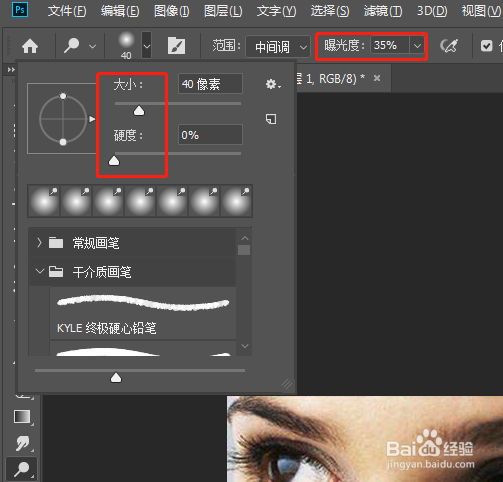Image resolution: width=503 pixels, height=482 pixels.
Task: Click the brush list scrollbar thumb
Action: point(244,250)
